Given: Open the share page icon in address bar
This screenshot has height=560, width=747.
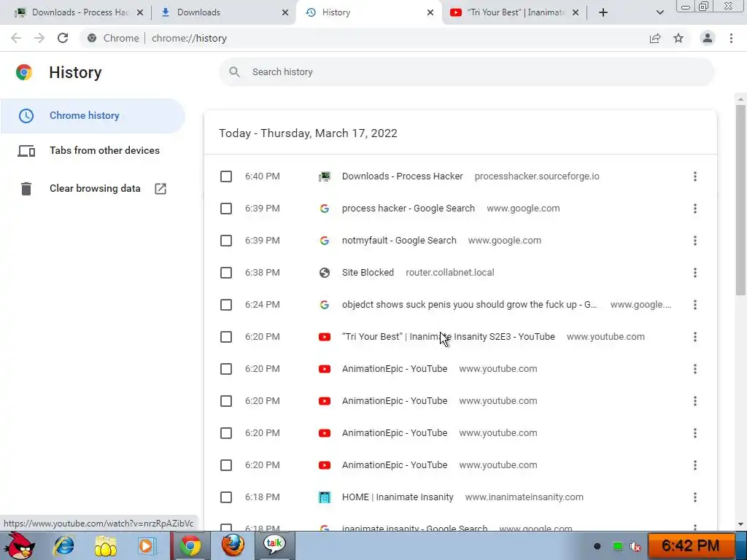Looking at the screenshot, I should click(655, 38).
